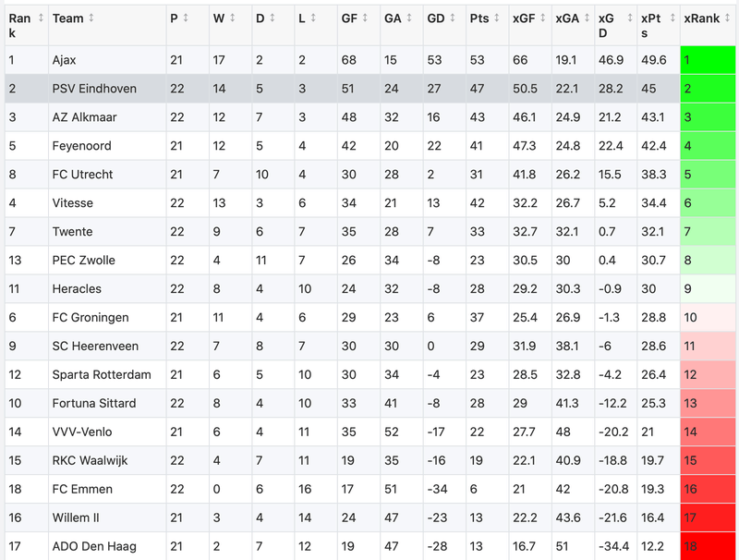This screenshot has height=560, width=739.
Task: Sort by xRank using its arrow icon
Action: click(727, 18)
